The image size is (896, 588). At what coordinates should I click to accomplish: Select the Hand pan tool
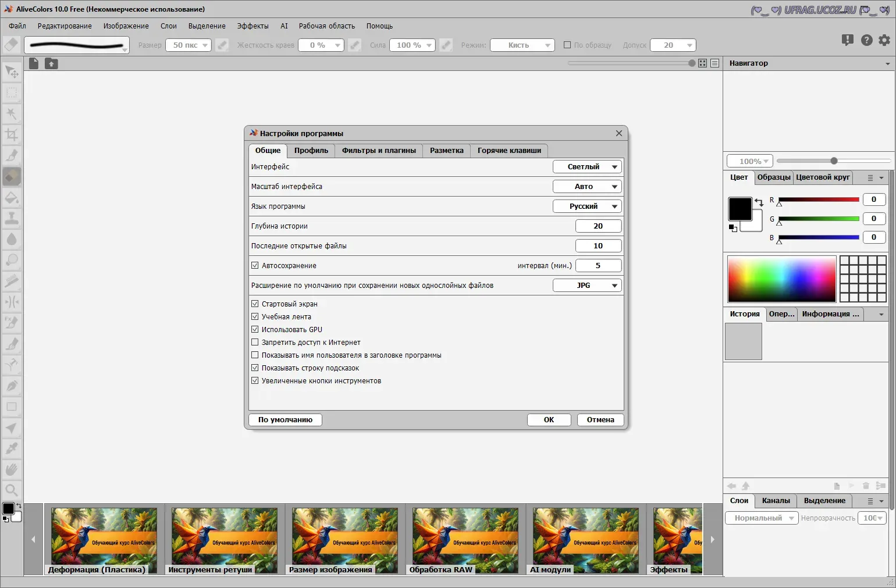(x=12, y=469)
